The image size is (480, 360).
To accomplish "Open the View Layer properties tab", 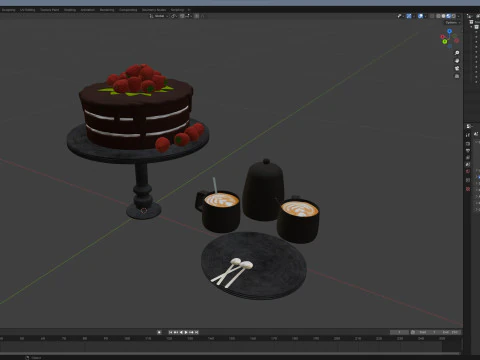I will pyautogui.click(x=468, y=158).
